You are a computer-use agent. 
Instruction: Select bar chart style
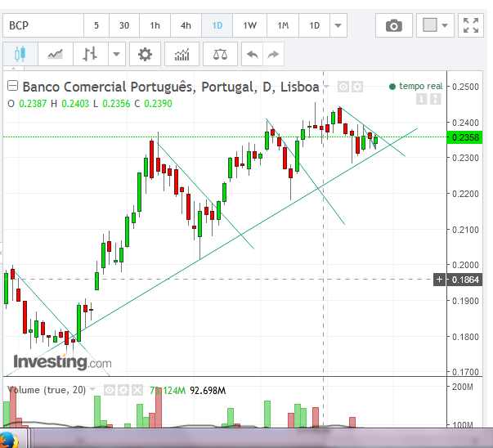pos(91,54)
